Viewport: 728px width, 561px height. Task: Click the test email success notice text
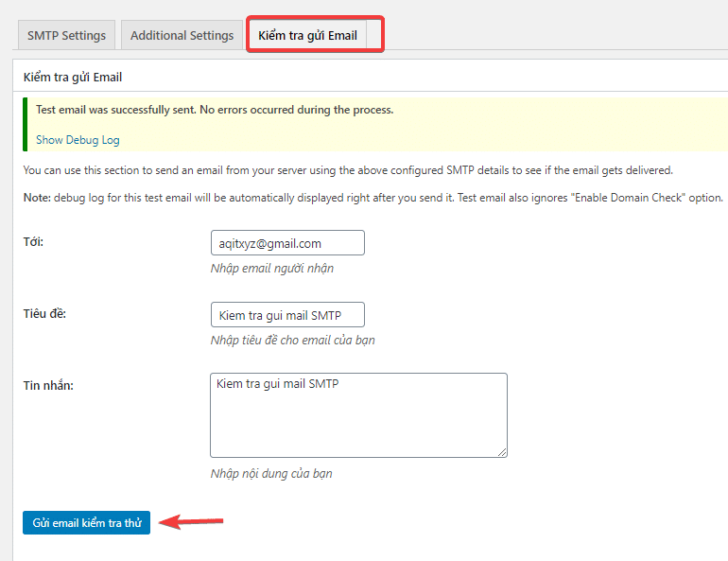tap(215, 110)
